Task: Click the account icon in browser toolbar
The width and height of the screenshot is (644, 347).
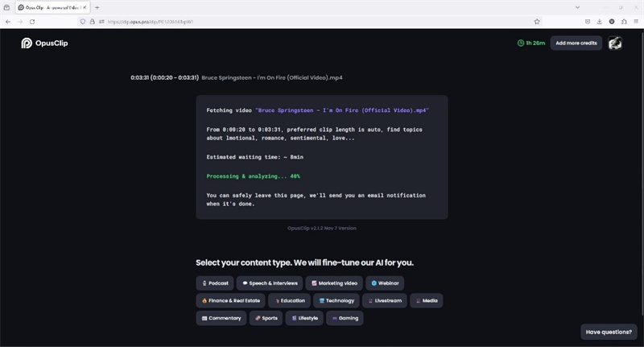Action: [x=612, y=22]
